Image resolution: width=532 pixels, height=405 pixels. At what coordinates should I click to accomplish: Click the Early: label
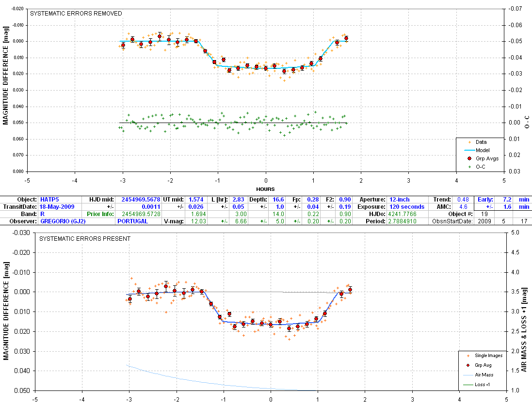[485, 200]
